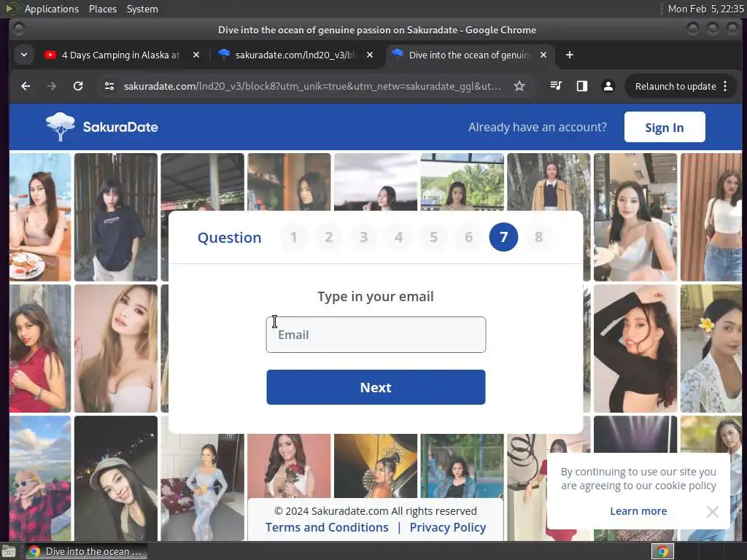Select question step 2
747x560 pixels.
329,237
